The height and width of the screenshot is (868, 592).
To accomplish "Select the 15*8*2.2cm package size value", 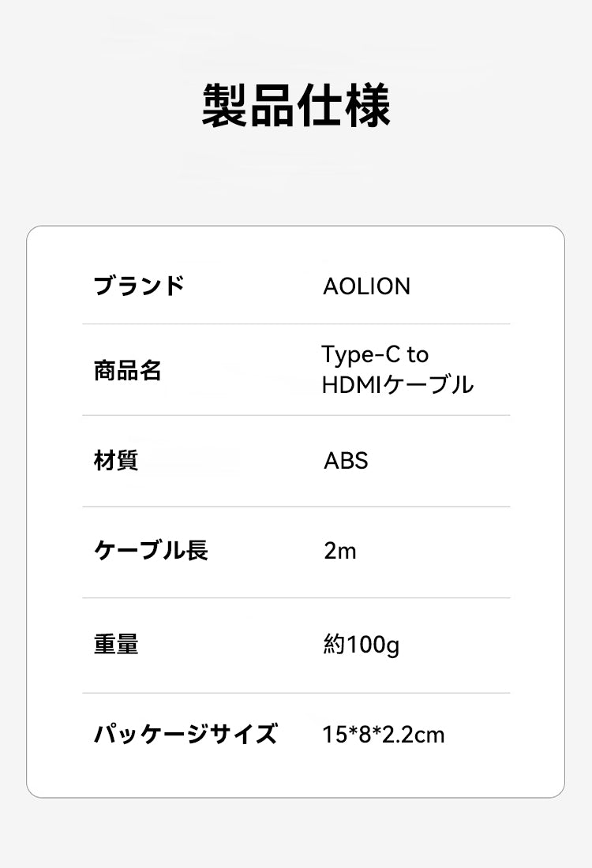I will [x=384, y=735].
